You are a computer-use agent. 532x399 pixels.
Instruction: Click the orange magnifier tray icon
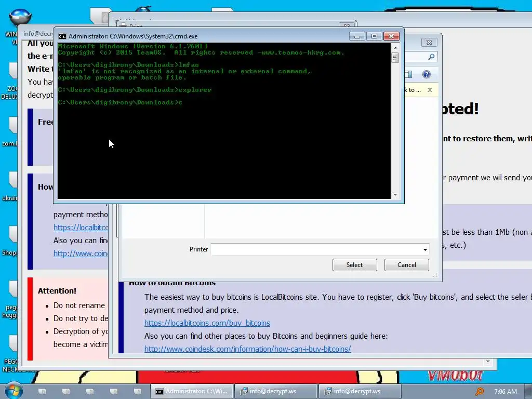(480, 392)
